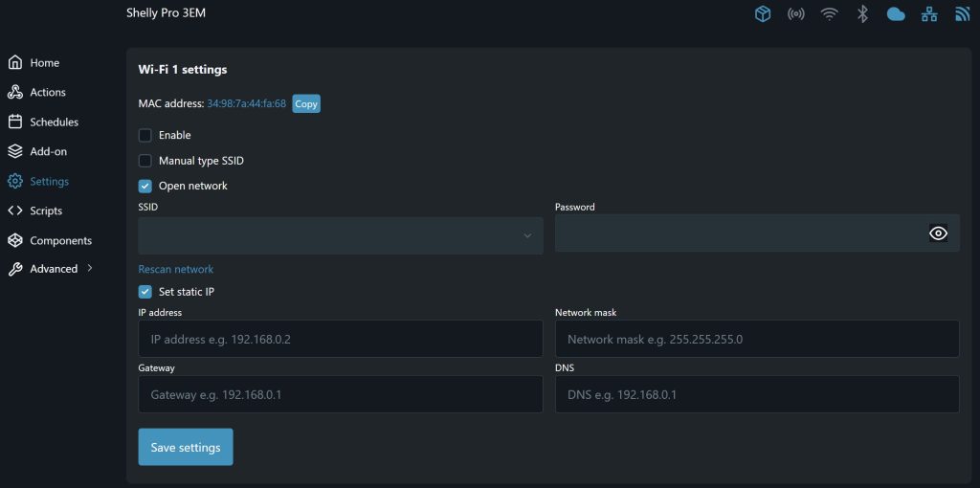Tick the Enable checkbox

tap(145, 135)
